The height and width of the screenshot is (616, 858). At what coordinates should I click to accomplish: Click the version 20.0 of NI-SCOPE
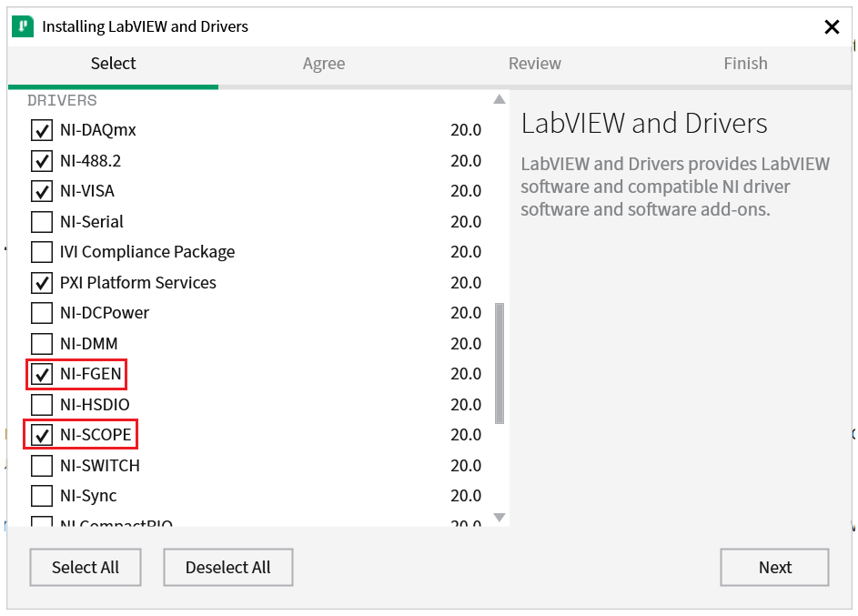click(466, 435)
